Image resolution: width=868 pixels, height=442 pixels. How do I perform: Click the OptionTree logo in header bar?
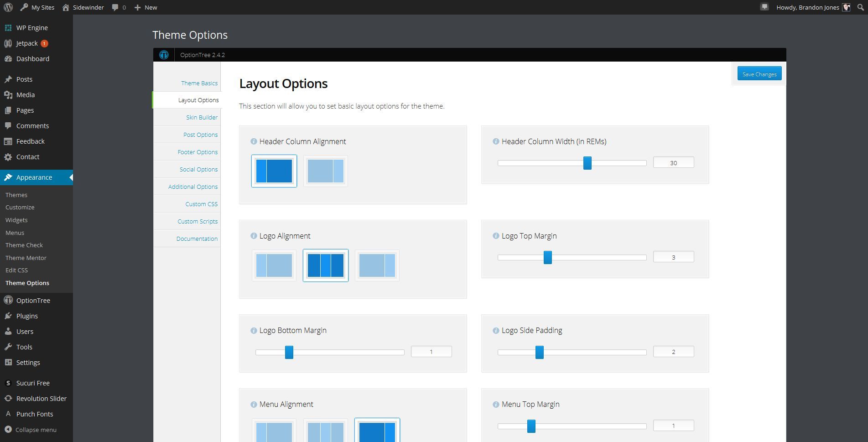click(164, 55)
